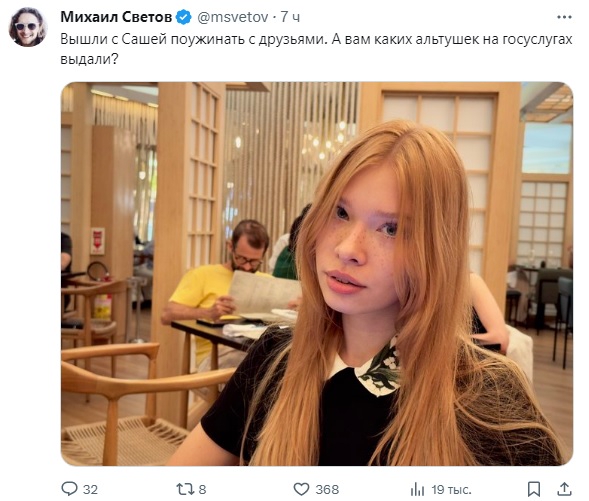589x501 pixels.
Task: Click the blue verified badge
Action: [184, 17]
